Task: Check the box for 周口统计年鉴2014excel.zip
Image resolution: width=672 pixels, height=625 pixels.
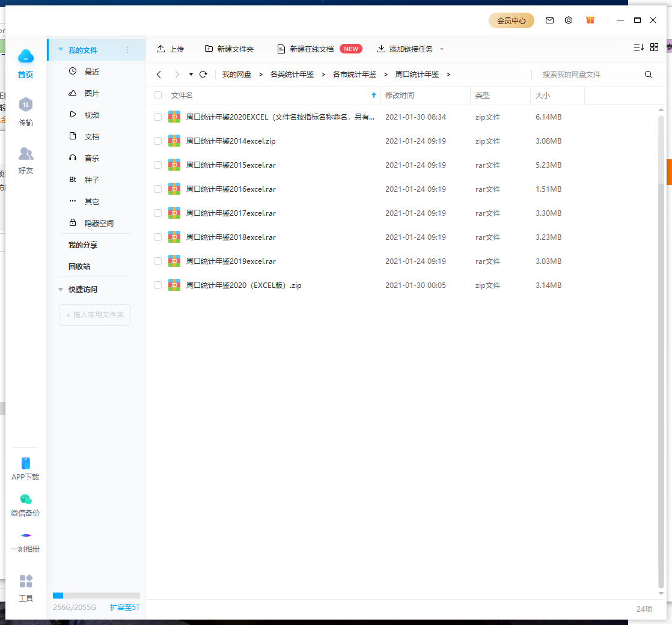Action: [x=157, y=141]
